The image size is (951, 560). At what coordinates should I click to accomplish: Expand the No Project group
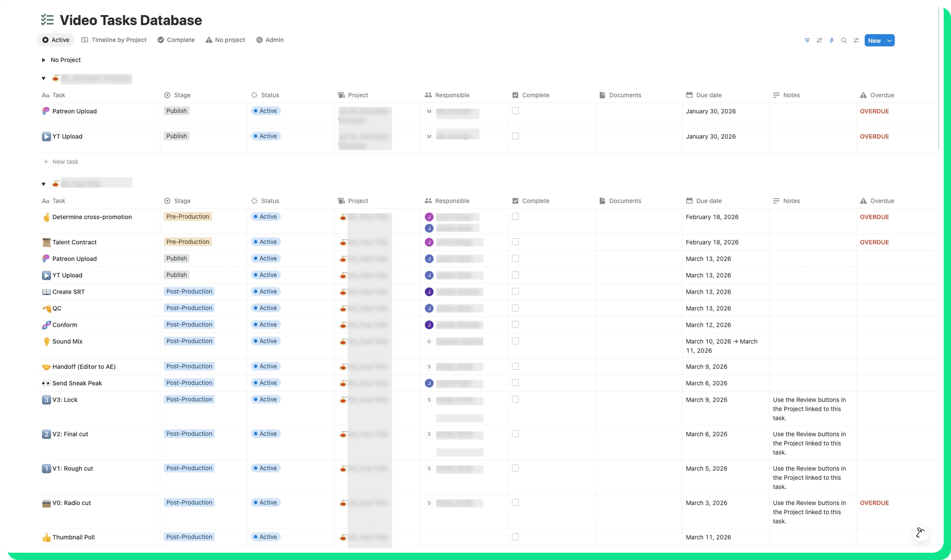(43, 60)
